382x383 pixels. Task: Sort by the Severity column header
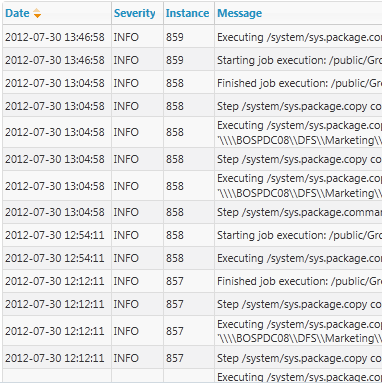tap(134, 13)
